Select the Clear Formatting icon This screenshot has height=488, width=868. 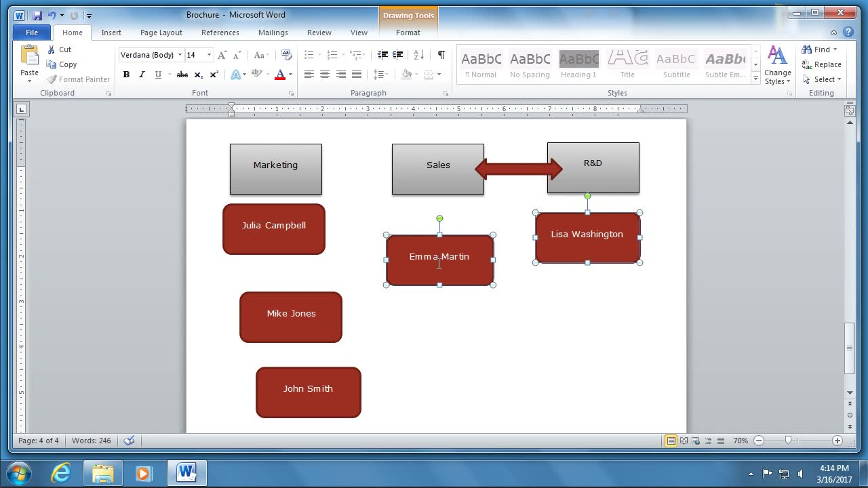[287, 55]
